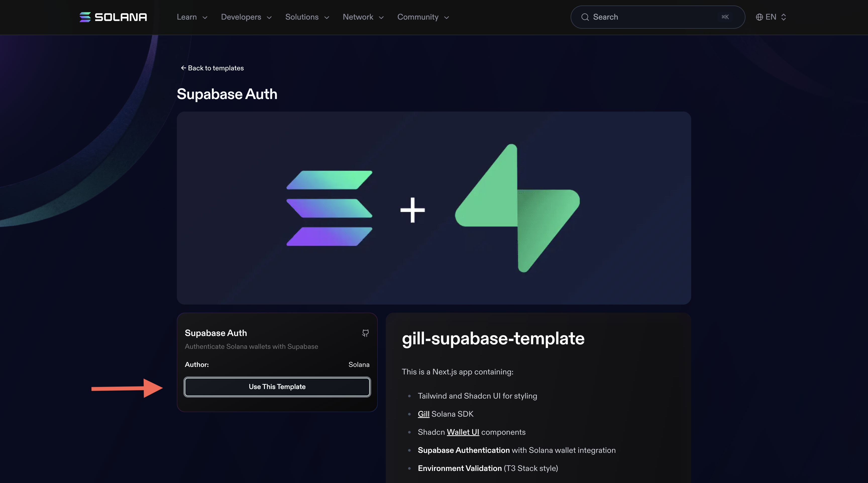Image resolution: width=868 pixels, height=483 pixels.
Task: Click the gradient Solana logo in banner
Action: pos(329,208)
